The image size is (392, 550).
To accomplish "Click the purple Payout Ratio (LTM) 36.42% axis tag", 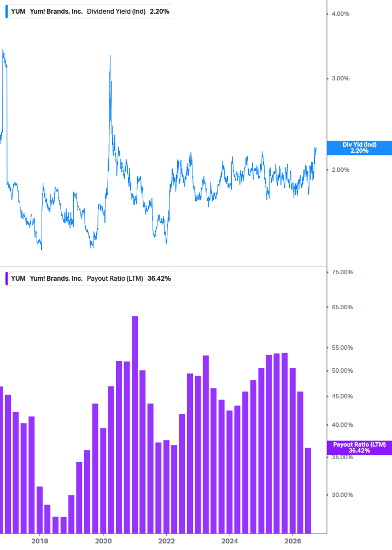I will tap(359, 448).
